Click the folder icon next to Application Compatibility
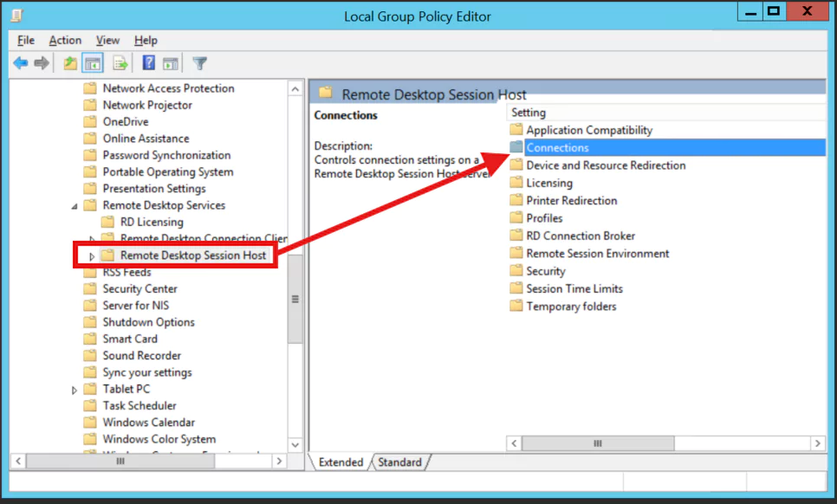The image size is (837, 504). (516, 130)
